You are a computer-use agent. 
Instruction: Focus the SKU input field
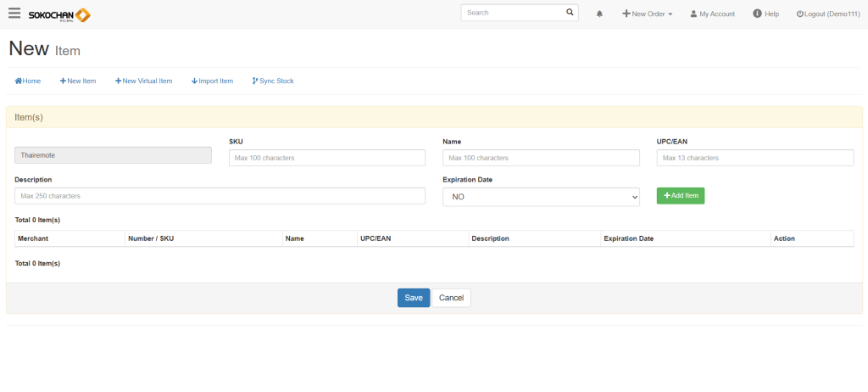coord(326,158)
